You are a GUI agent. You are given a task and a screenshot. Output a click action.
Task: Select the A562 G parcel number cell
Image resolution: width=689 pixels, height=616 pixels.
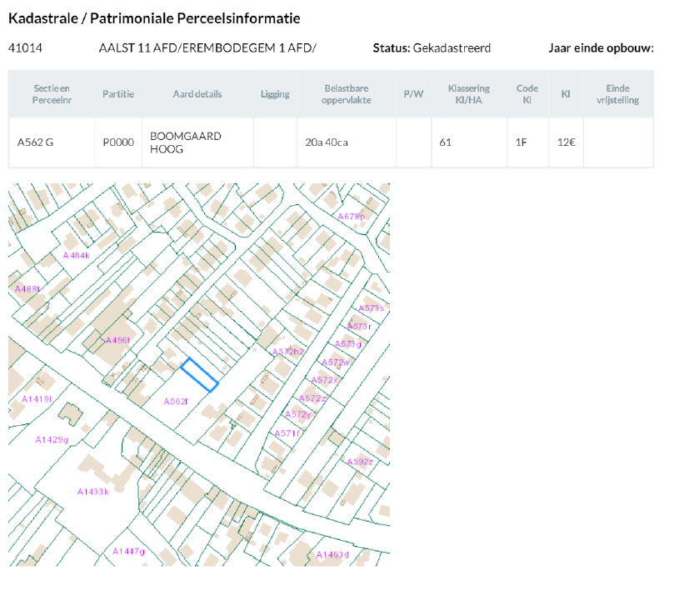click(x=35, y=143)
